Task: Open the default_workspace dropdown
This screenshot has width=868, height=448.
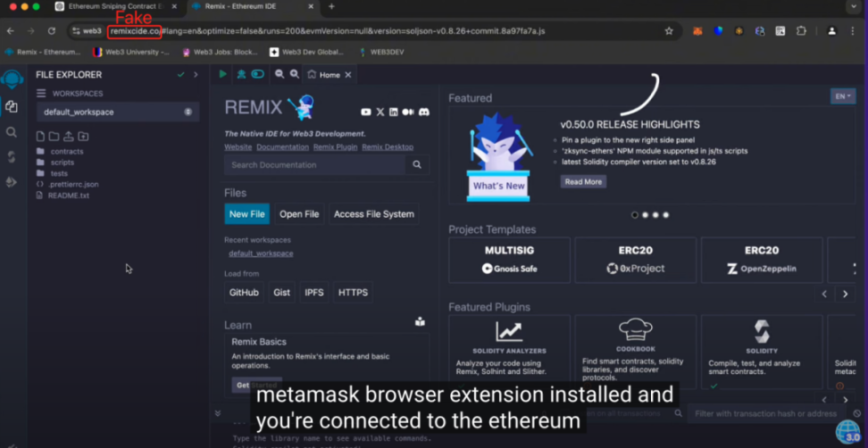Action: 117,112
